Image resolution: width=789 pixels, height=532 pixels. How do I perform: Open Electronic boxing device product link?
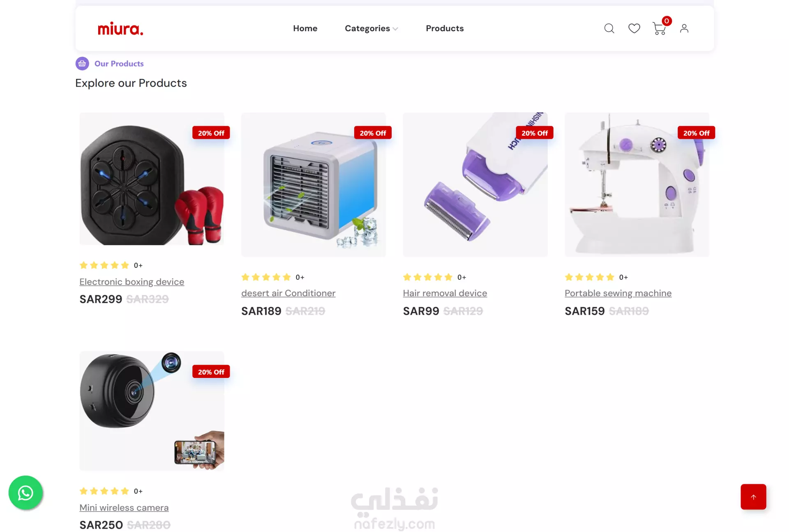[x=132, y=282]
